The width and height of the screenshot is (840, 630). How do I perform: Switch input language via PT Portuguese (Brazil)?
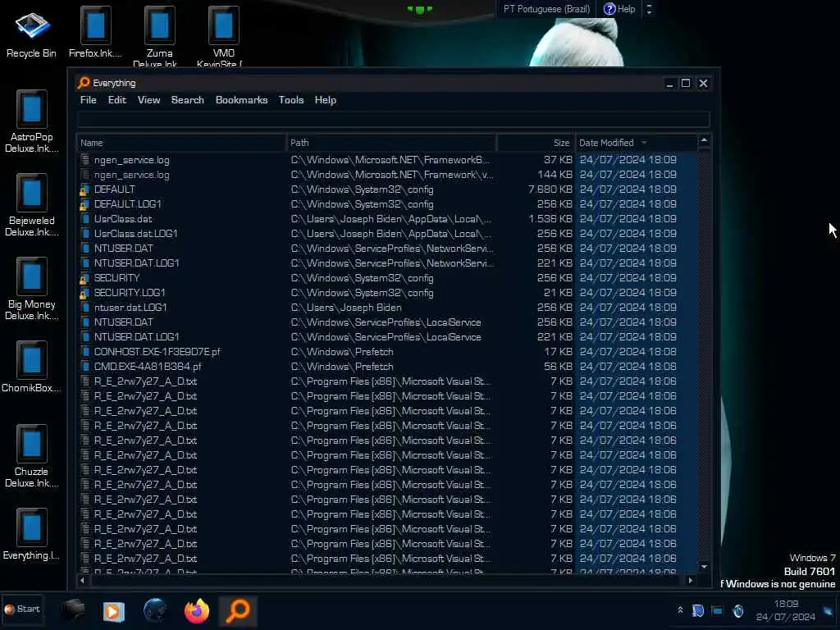tap(546, 9)
